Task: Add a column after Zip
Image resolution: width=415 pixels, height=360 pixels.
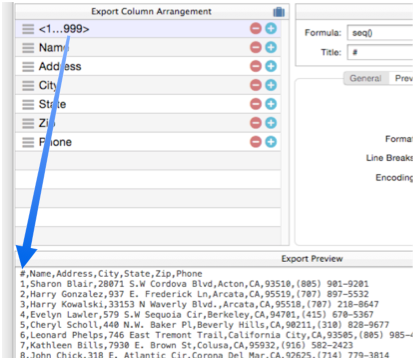Action: coord(271,123)
